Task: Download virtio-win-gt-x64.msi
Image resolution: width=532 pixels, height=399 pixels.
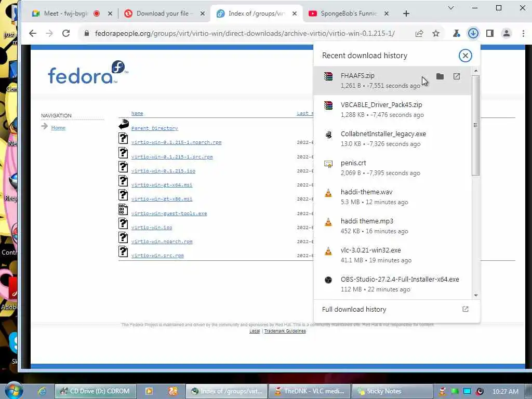Action: [162, 185]
